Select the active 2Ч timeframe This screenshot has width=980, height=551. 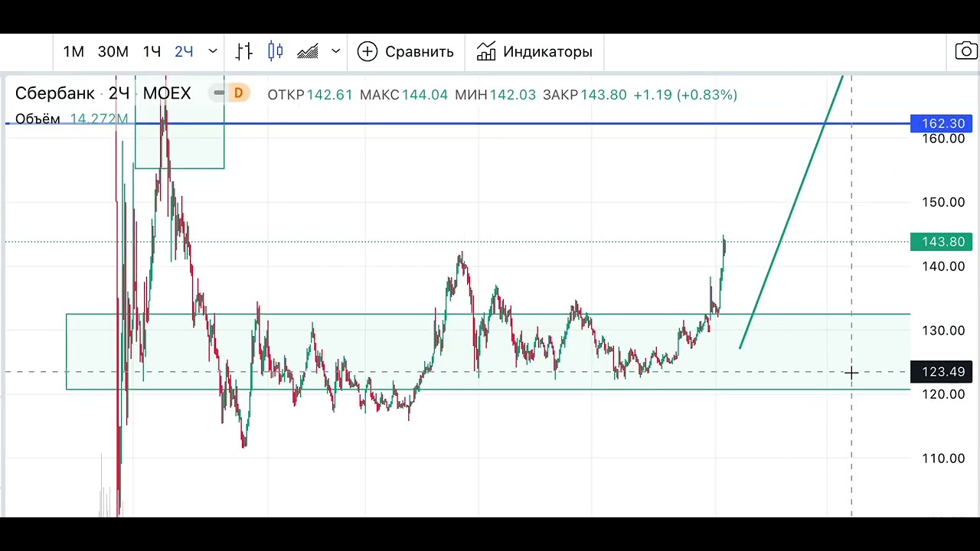184,51
